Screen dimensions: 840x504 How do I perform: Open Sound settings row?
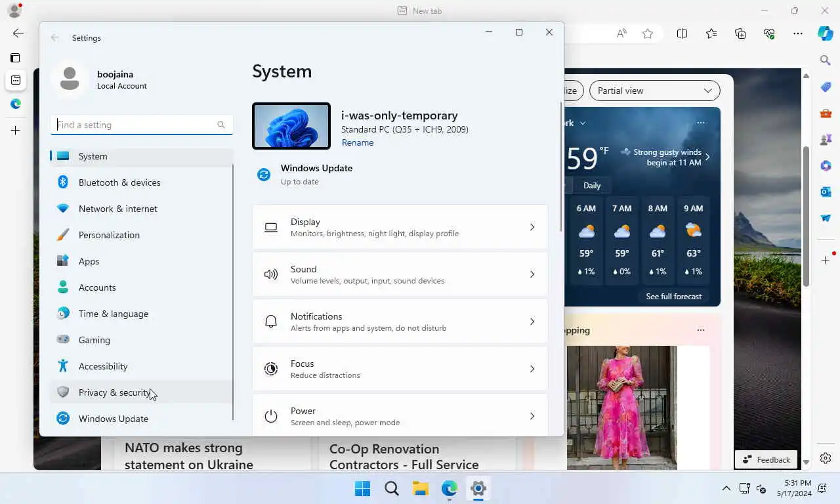pos(400,274)
